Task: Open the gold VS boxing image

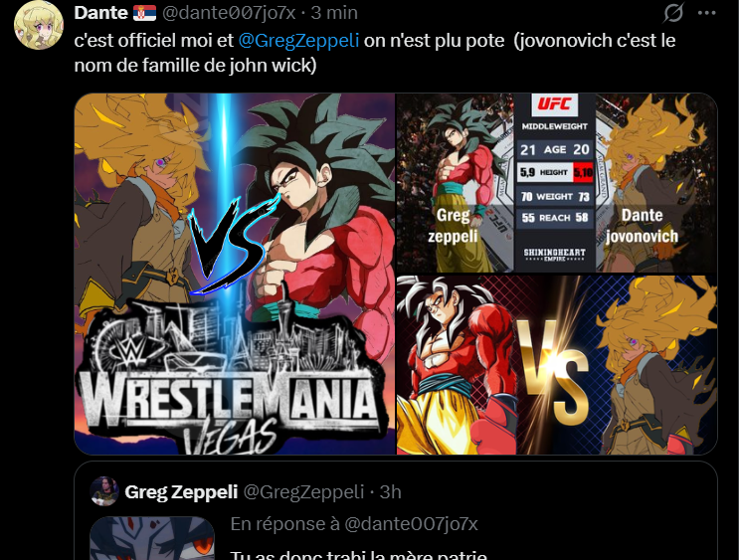Action: click(x=557, y=365)
